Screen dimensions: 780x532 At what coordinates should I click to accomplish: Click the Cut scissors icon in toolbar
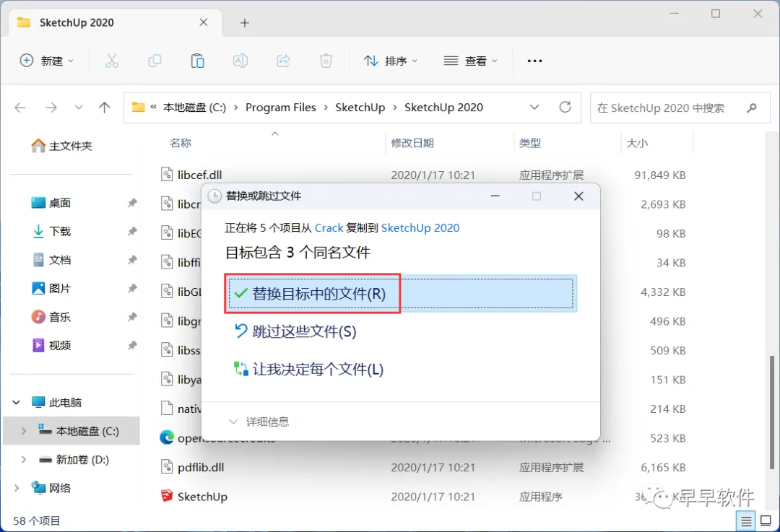click(x=112, y=61)
